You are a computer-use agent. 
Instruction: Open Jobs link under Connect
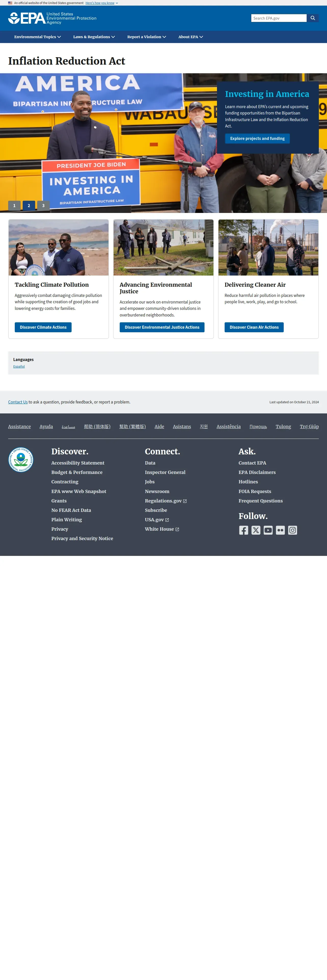(149, 482)
